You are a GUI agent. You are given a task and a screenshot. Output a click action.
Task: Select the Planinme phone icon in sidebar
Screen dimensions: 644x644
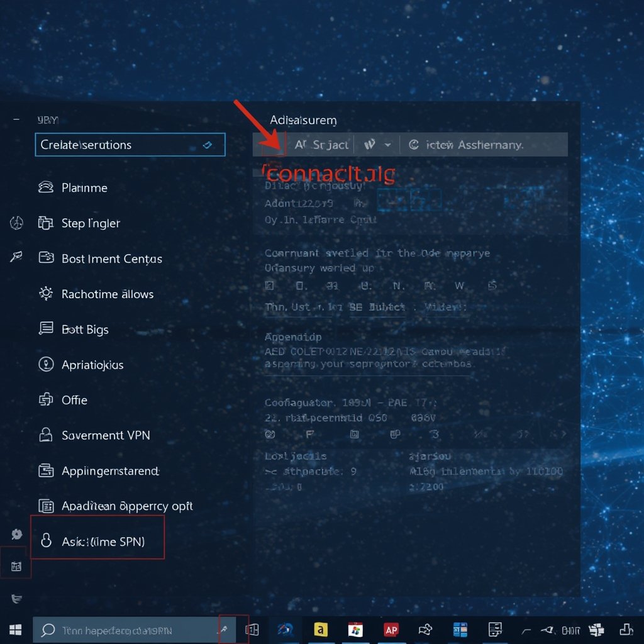click(45, 187)
